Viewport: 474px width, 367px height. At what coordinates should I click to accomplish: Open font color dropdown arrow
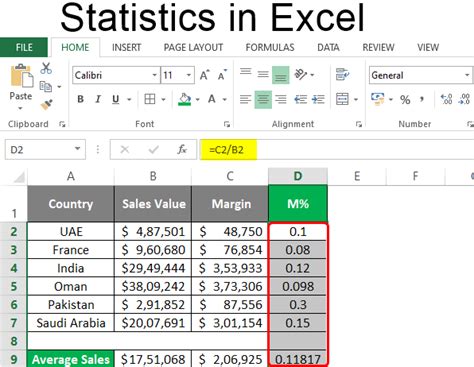225,99
